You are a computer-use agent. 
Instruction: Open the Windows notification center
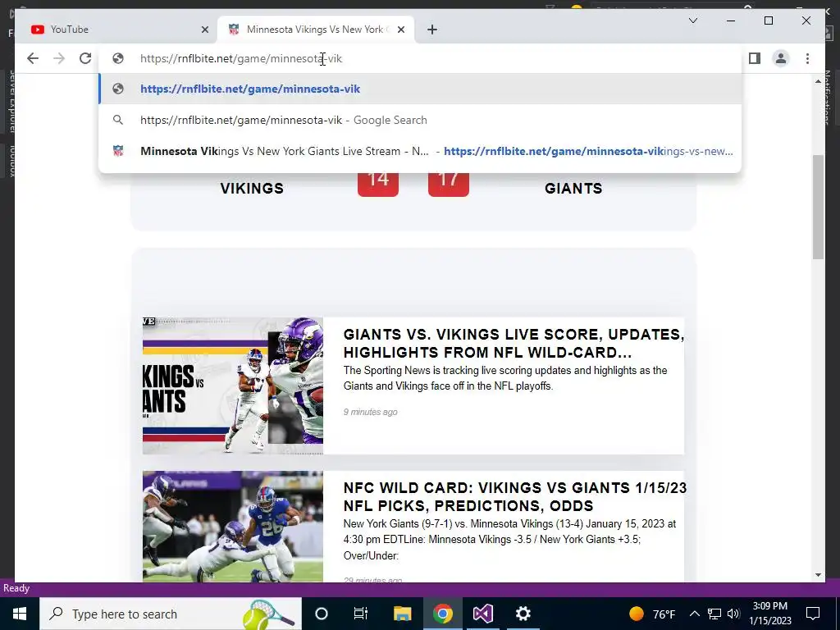pos(813,614)
